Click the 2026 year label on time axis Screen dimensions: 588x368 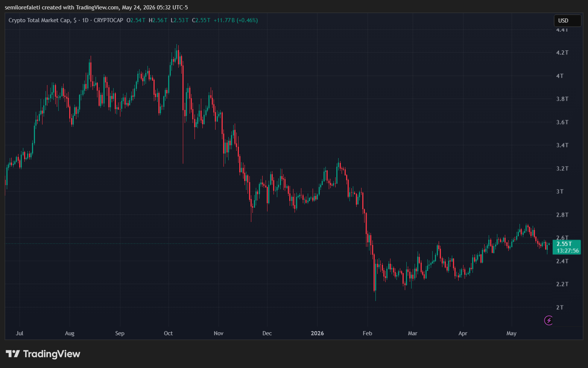tap(317, 333)
